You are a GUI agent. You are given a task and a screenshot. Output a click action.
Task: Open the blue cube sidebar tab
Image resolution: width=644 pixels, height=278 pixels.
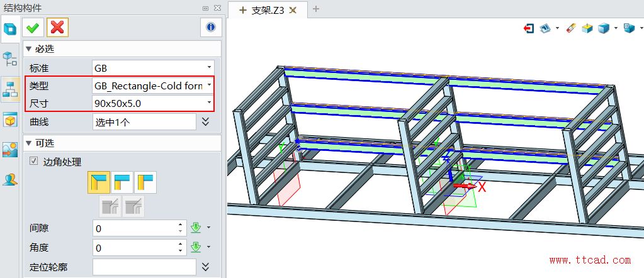click(x=10, y=30)
